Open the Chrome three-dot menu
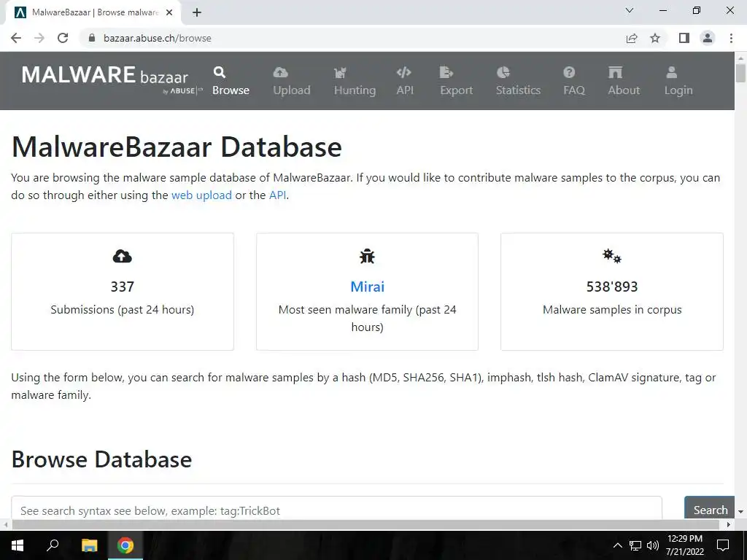The height and width of the screenshot is (560, 747). point(731,38)
